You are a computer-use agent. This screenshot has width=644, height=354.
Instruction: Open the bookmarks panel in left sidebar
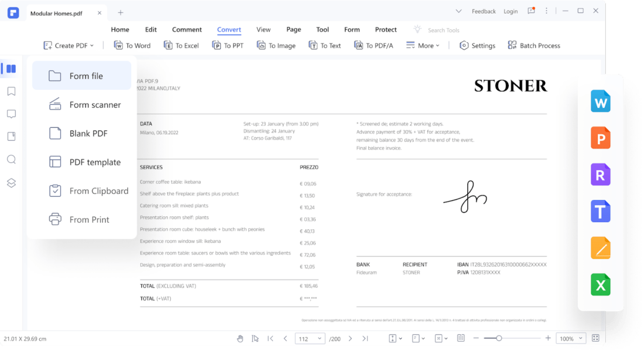(11, 91)
